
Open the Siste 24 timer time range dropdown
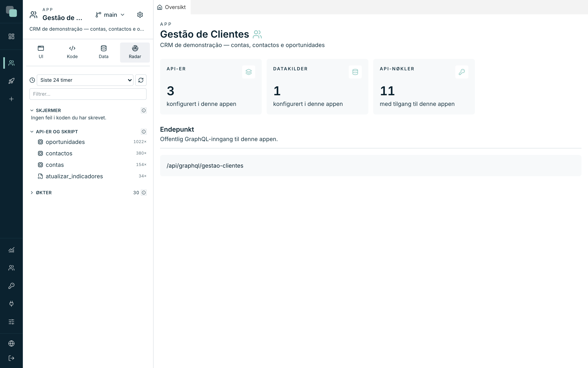point(85,80)
